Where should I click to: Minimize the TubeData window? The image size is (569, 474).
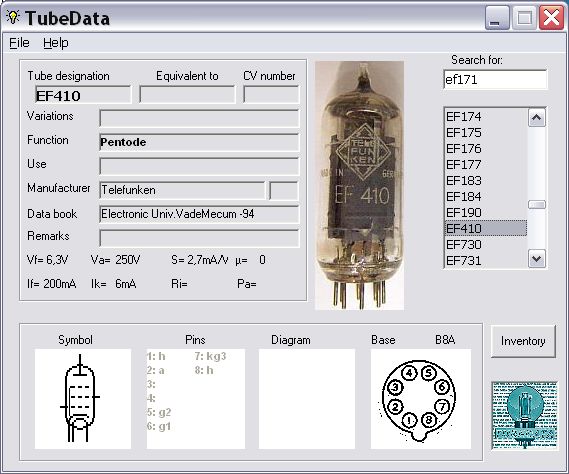click(496, 18)
